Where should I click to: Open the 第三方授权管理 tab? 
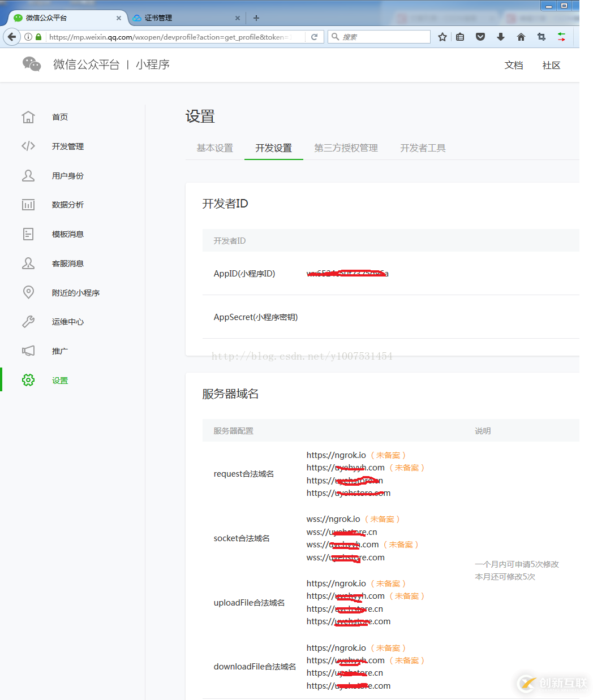(x=346, y=148)
